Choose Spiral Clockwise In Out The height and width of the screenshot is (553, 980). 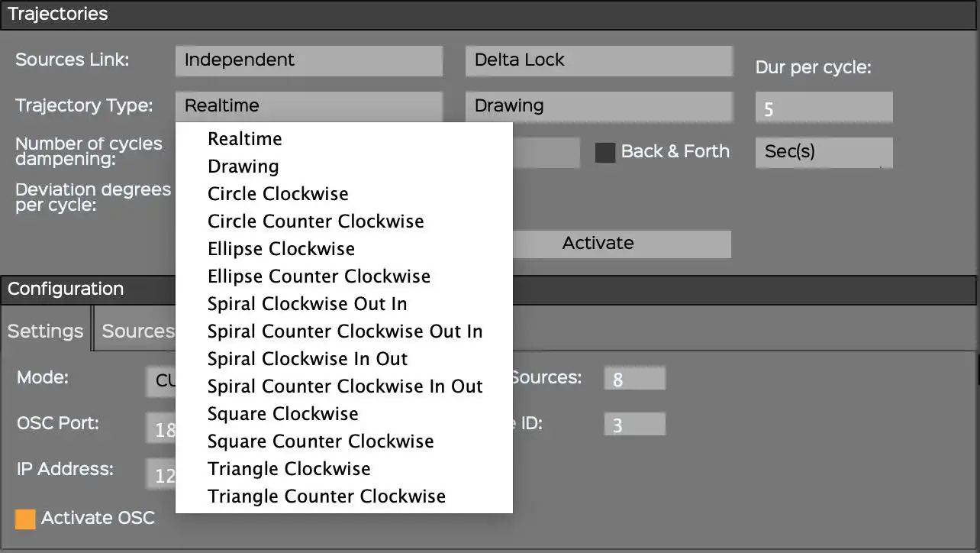tap(308, 359)
